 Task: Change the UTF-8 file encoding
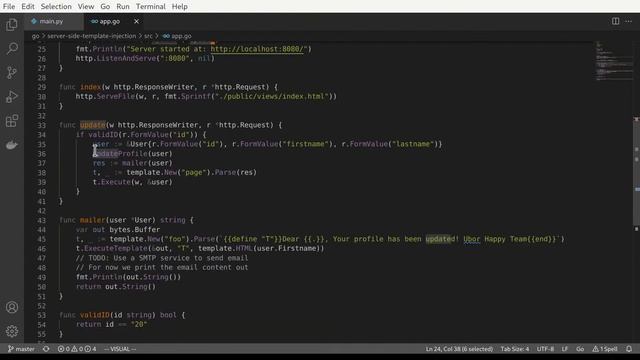pos(545,349)
